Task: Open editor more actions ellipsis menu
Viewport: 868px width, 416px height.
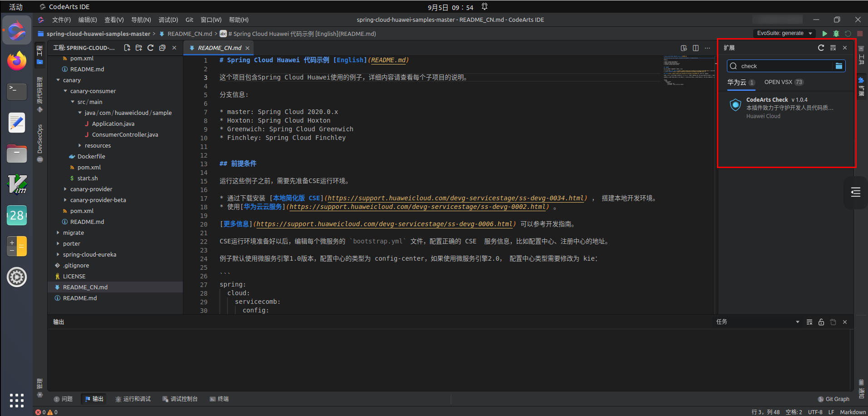Action: click(707, 48)
